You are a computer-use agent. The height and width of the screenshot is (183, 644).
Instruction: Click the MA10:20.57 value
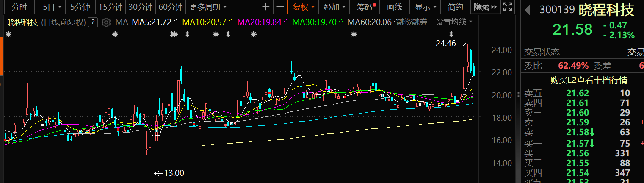[205, 22]
